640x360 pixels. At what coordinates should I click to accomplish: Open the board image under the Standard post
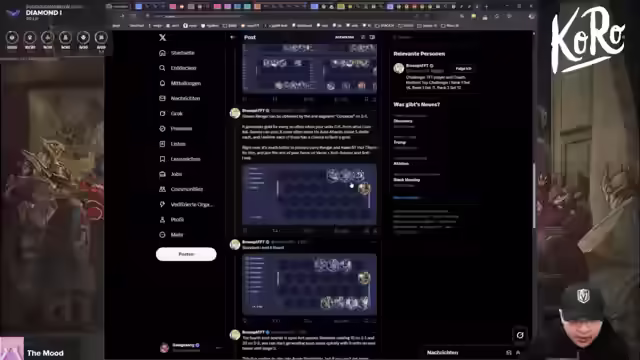(x=309, y=285)
